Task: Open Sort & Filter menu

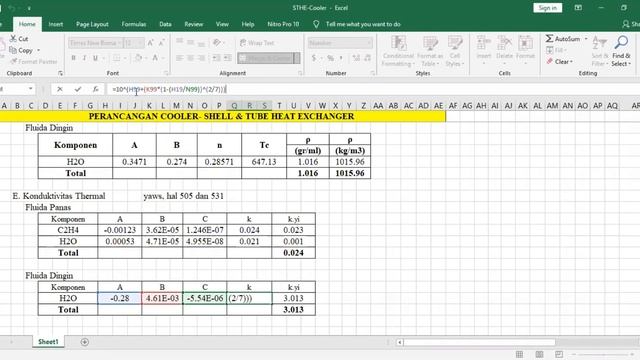Action: point(600,51)
